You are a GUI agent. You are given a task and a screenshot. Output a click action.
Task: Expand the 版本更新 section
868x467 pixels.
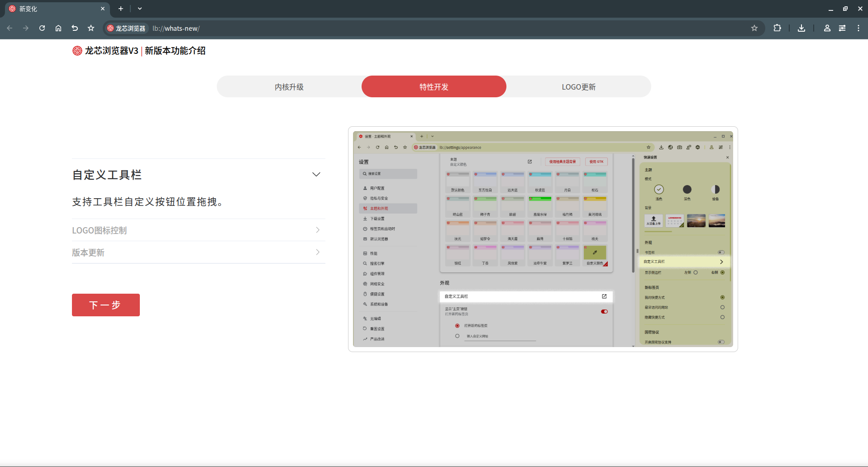(199, 253)
